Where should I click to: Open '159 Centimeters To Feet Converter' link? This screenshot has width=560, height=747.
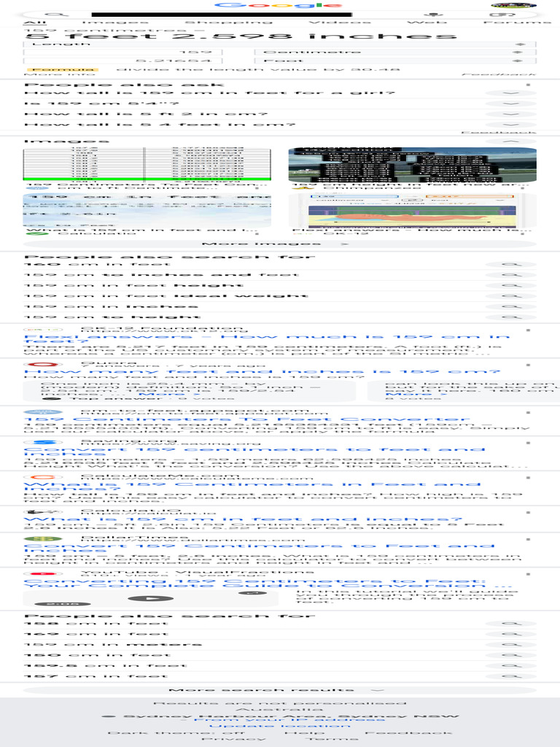tap(246, 419)
